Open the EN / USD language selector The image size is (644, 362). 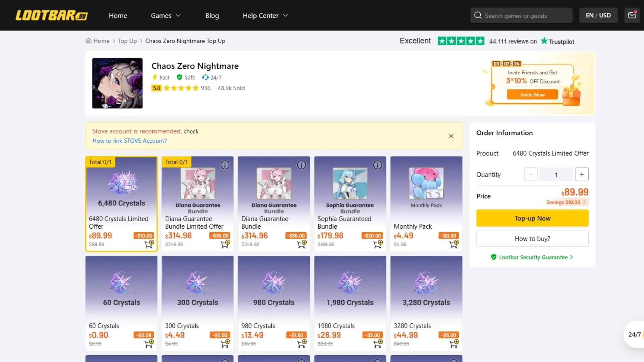[598, 15]
